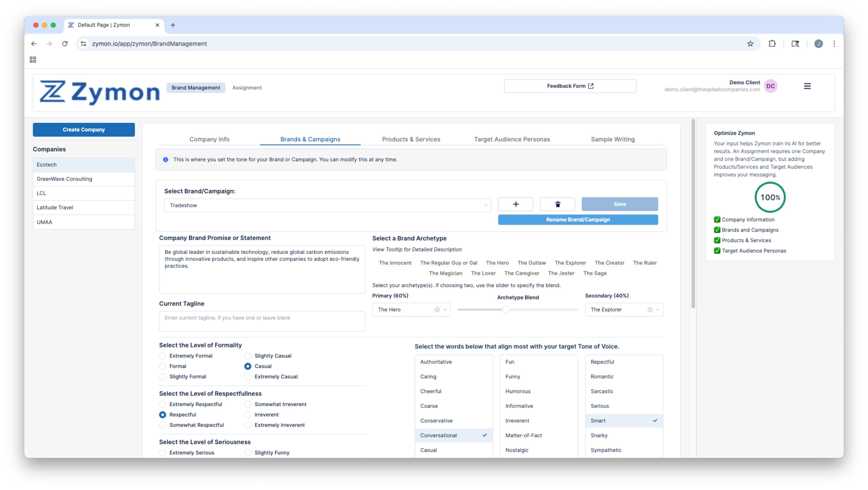
Task: Click the 100% progress circle
Action: pos(770,197)
